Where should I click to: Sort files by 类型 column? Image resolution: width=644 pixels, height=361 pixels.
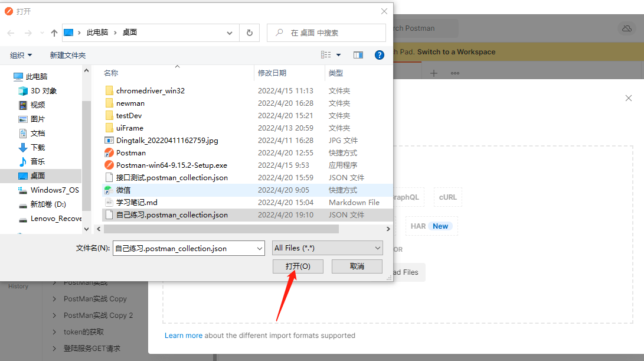[335, 73]
